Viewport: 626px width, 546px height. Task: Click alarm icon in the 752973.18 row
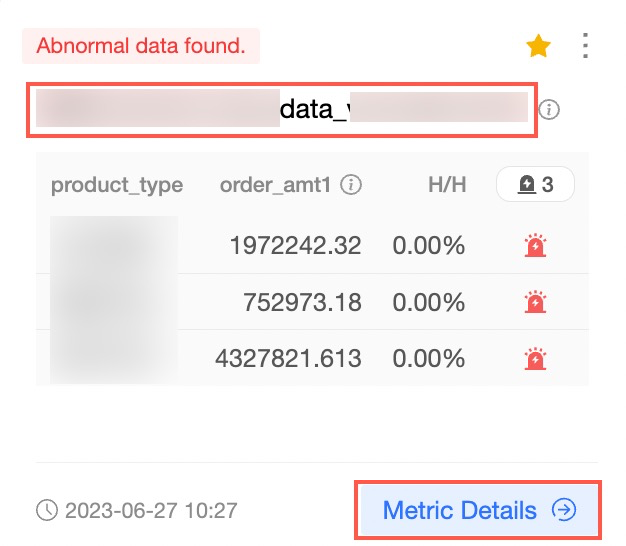pyautogui.click(x=535, y=302)
